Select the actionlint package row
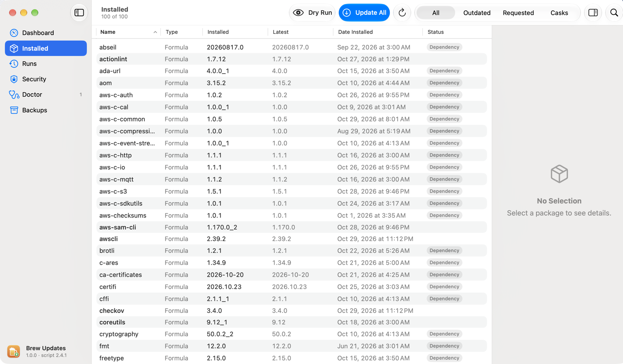This screenshot has height=364, width=623. pos(292,59)
